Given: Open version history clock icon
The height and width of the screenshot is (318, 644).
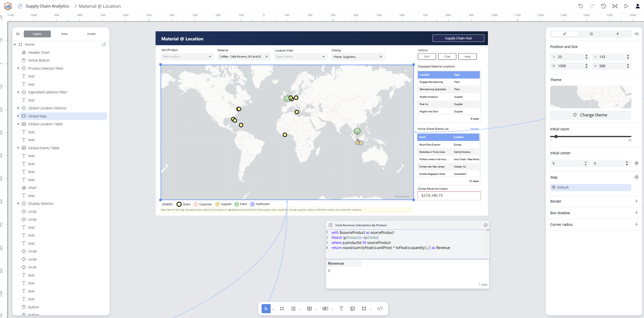Looking at the screenshot, I should coord(604,6).
